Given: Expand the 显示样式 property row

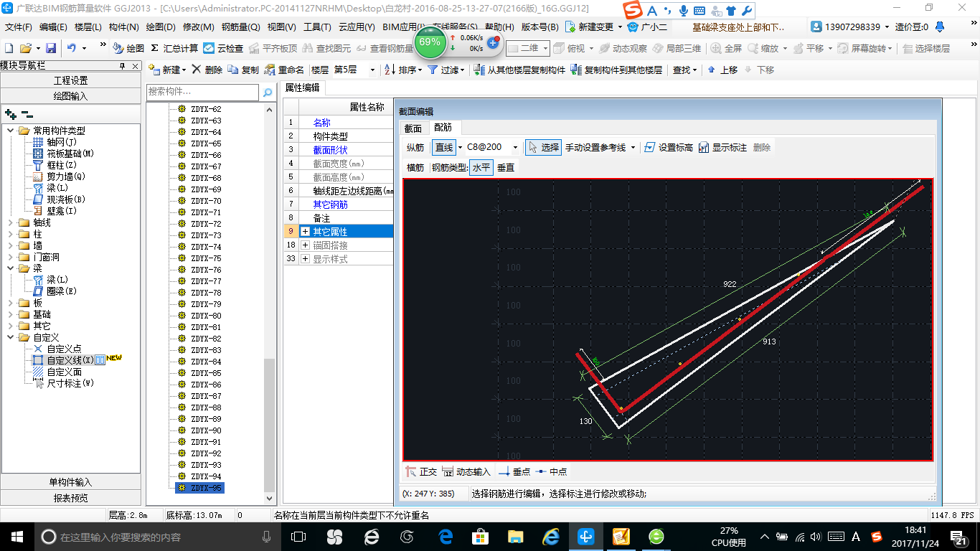Looking at the screenshot, I should [x=305, y=259].
